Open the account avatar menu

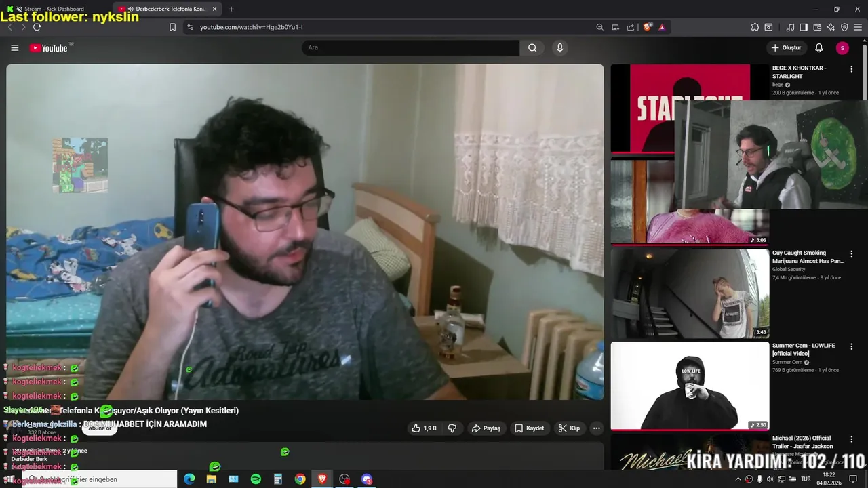pos(842,48)
